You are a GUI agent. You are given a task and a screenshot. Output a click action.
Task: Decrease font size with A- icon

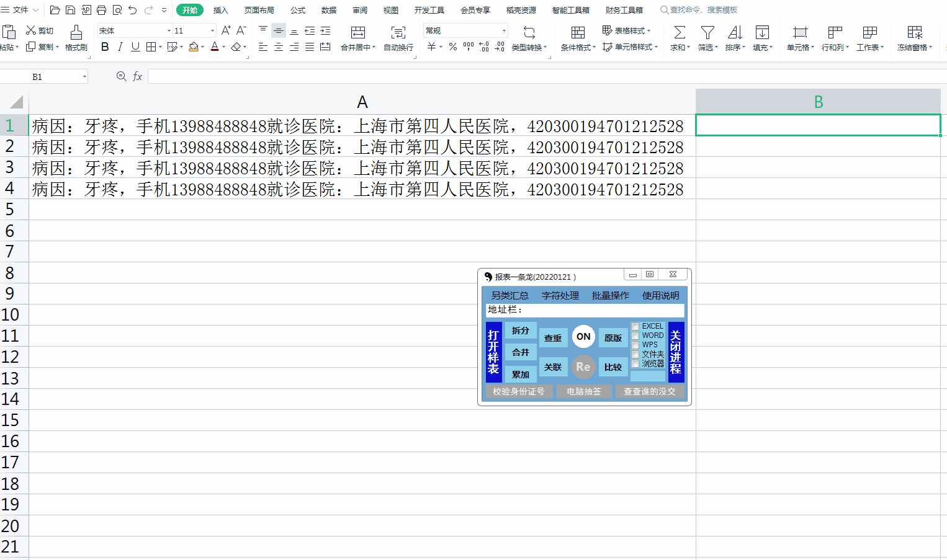pyautogui.click(x=241, y=30)
